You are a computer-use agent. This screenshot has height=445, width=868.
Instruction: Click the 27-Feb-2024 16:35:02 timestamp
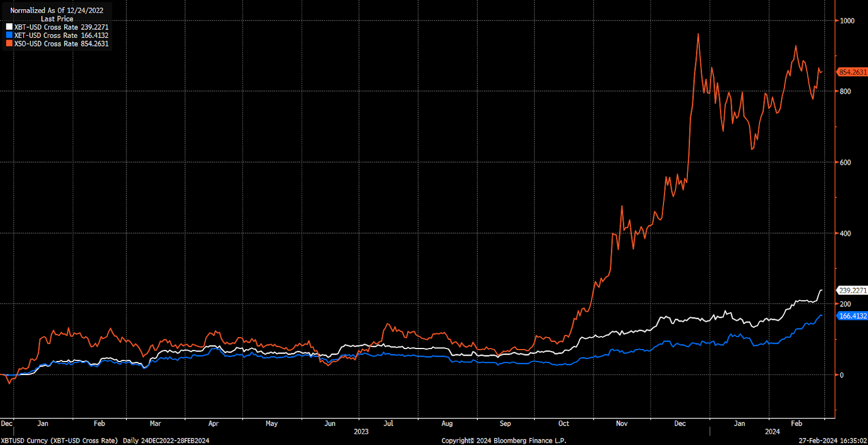point(833,441)
